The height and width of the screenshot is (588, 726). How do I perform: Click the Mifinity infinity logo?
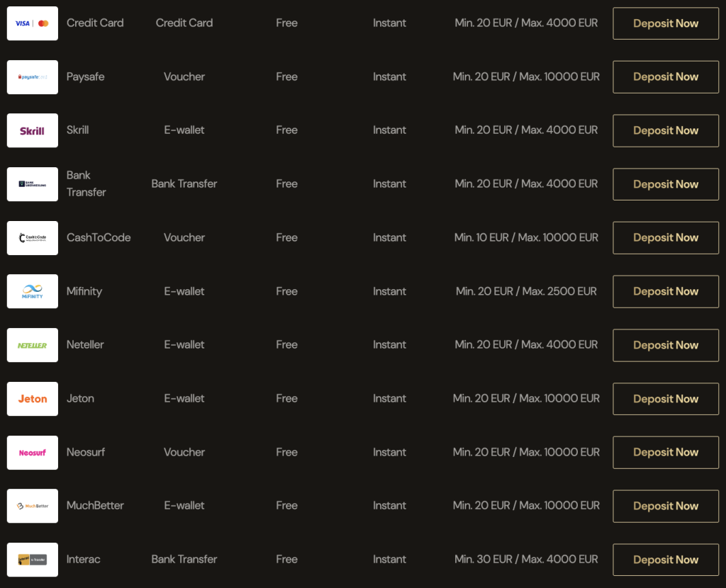(x=33, y=291)
